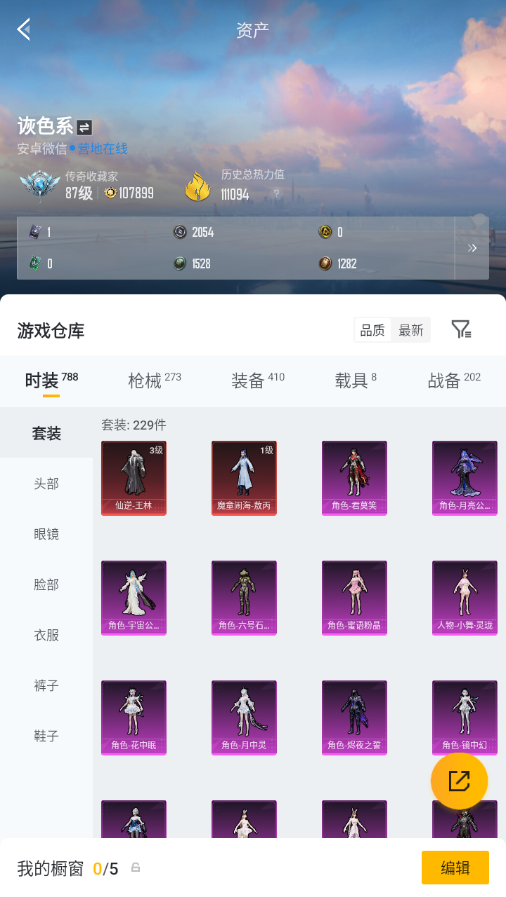Open the 角色-花中眠 outfit card
The width and height of the screenshot is (506, 897).
[134, 717]
